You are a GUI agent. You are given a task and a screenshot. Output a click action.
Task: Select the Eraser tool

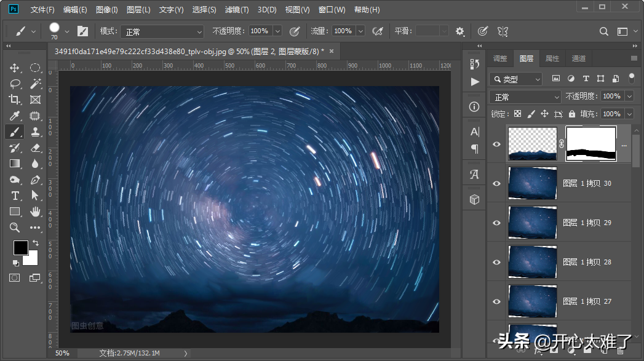tap(35, 148)
